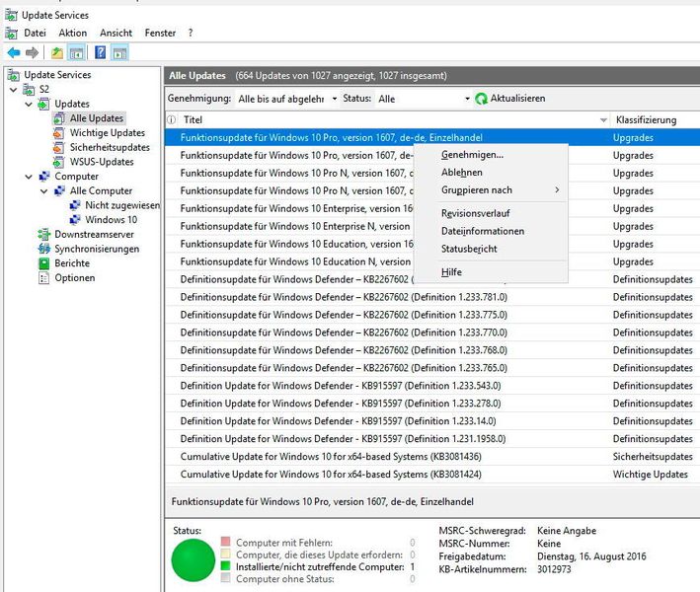This screenshot has height=592, width=700.
Task: Click the green status pie chart
Action: tap(194, 559)
